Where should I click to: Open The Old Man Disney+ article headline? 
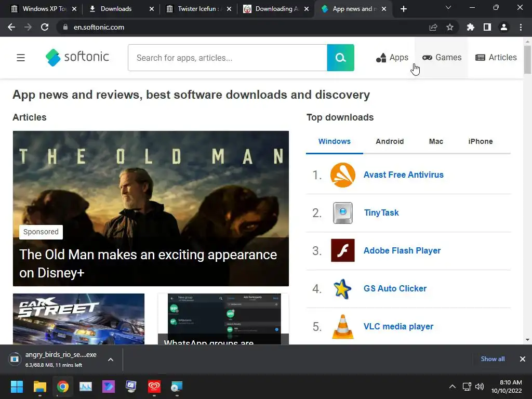click(x=148, y=263)
